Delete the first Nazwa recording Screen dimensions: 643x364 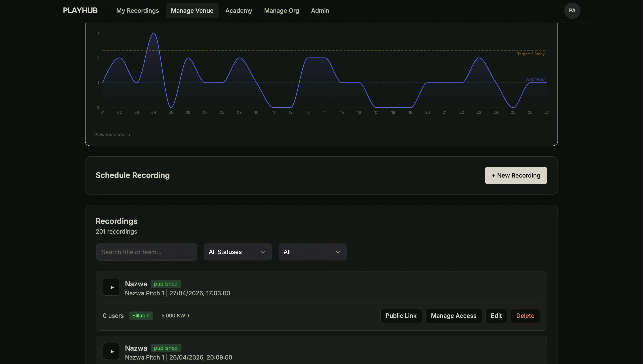(x=525, y=316)
